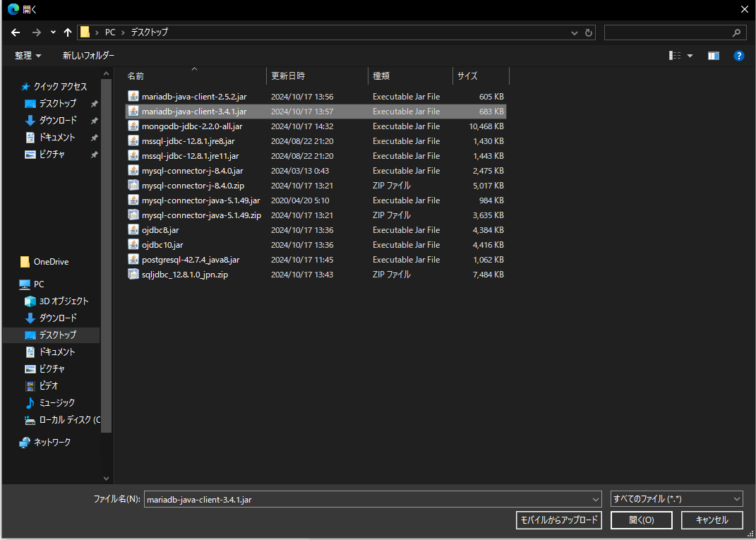
Task: Open 3D オブジェクト folder
Action: click(x=57, y=301)
